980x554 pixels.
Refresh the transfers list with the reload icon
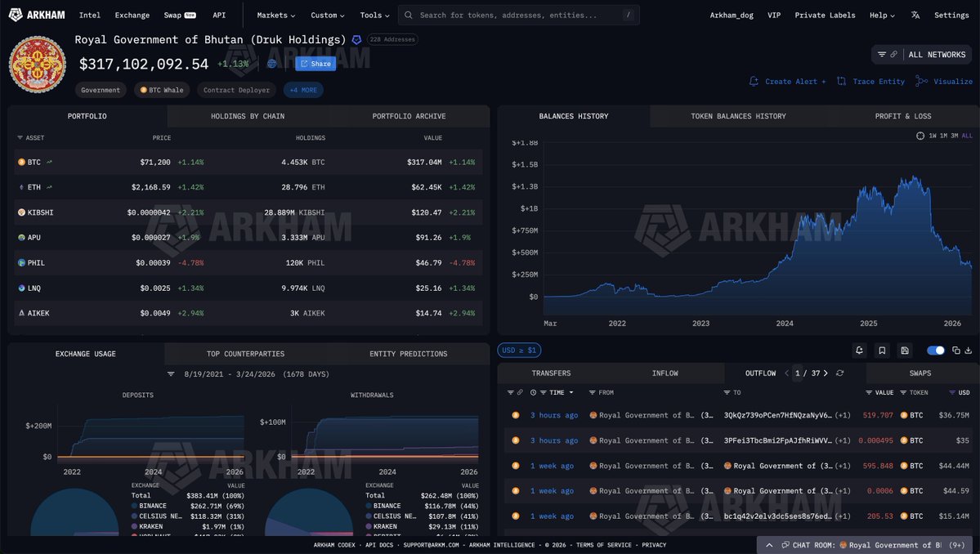(x=839, y=373)
